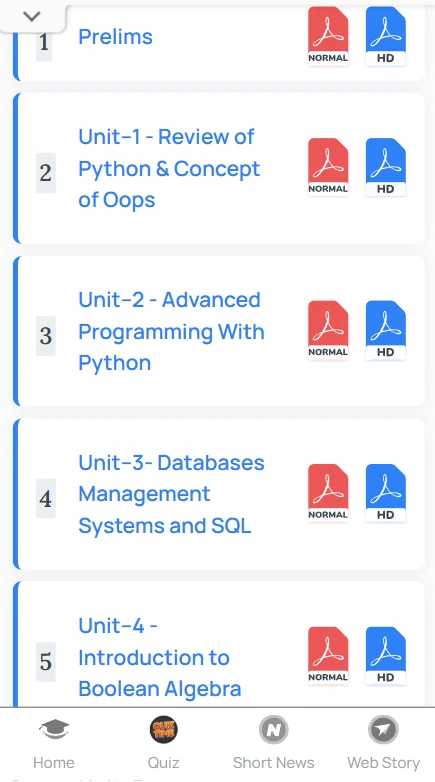Download Unit-1 normal PDF icon
The height and width of the screenshot is (782, 435).
(328, 168)
